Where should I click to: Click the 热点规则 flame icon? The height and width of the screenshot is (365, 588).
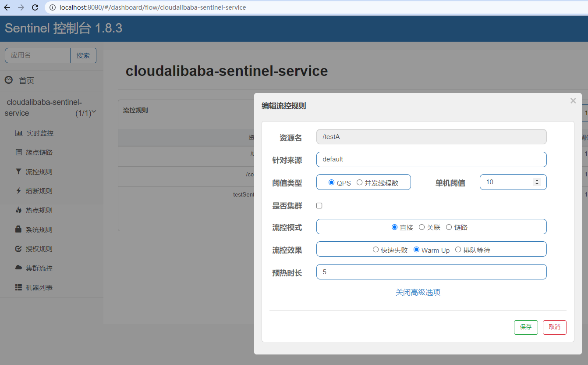(18, 210)
